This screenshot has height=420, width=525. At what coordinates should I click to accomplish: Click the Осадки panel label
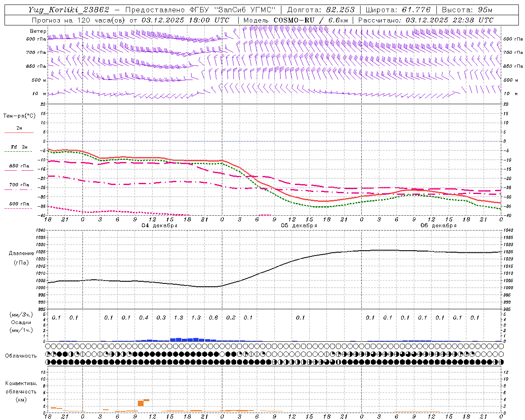tap(21, 322)
